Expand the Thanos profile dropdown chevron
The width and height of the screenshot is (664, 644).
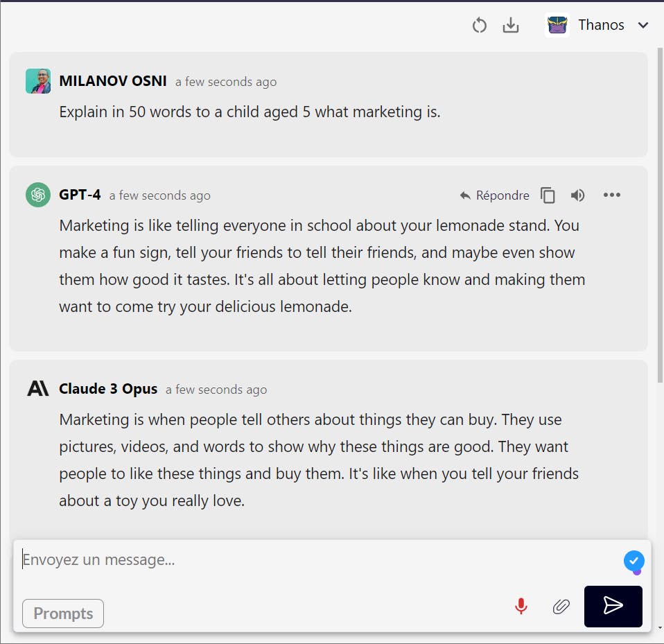pos(643,26)
